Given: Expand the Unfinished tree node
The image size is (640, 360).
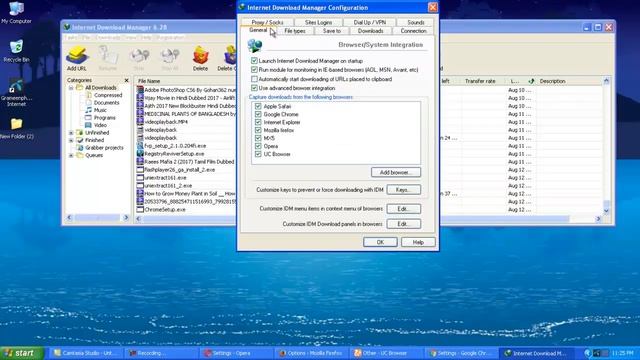Looking at the screenshot, I should coord(71,133).
